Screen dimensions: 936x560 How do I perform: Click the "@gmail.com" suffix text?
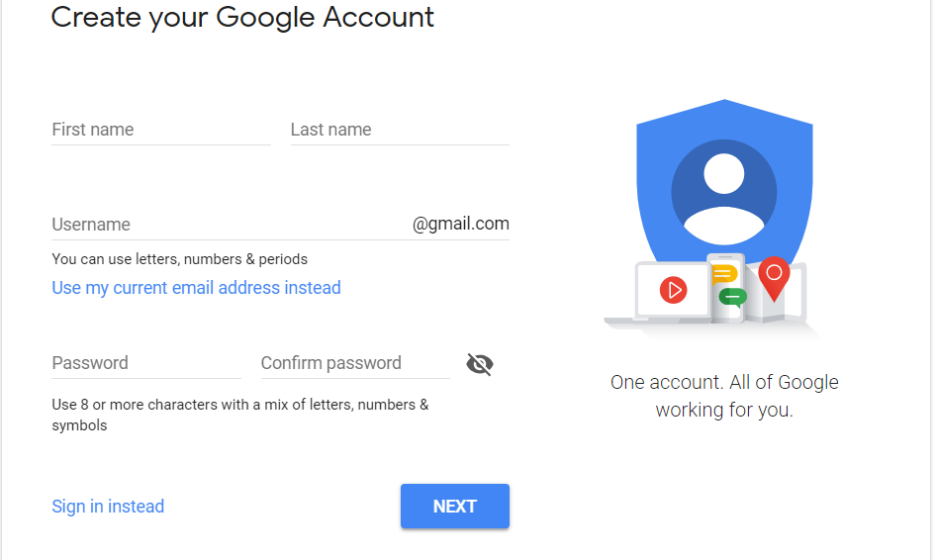tap(461, 225)
